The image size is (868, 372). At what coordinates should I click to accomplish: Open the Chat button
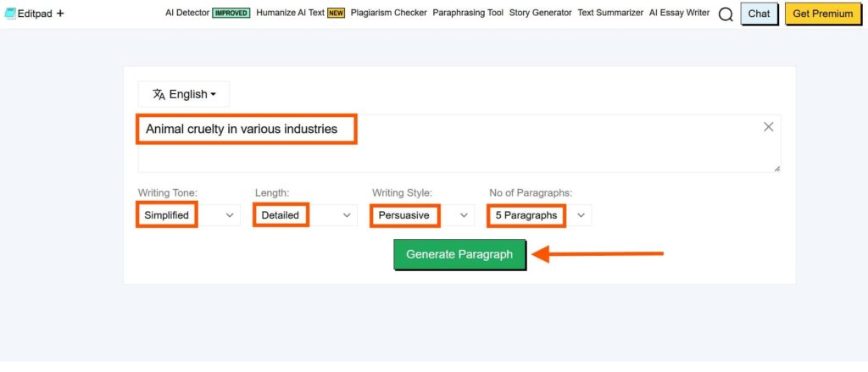click(x=759, y=14)
